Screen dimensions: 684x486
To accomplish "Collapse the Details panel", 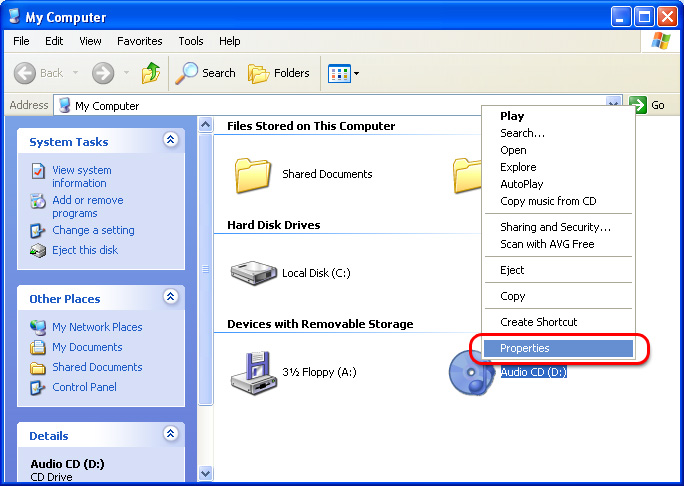I will [x=171, y=434].
